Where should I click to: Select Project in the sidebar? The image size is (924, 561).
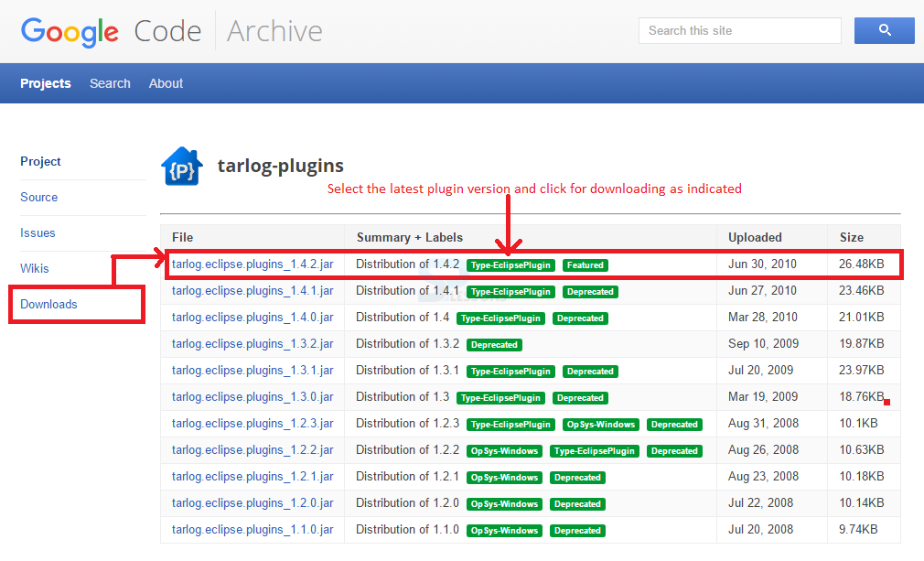coord(40,161)
